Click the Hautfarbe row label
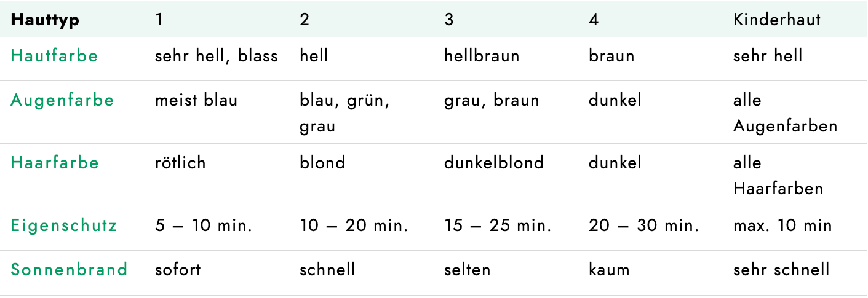Screen dimensions: 868x298 coord(54,56)
